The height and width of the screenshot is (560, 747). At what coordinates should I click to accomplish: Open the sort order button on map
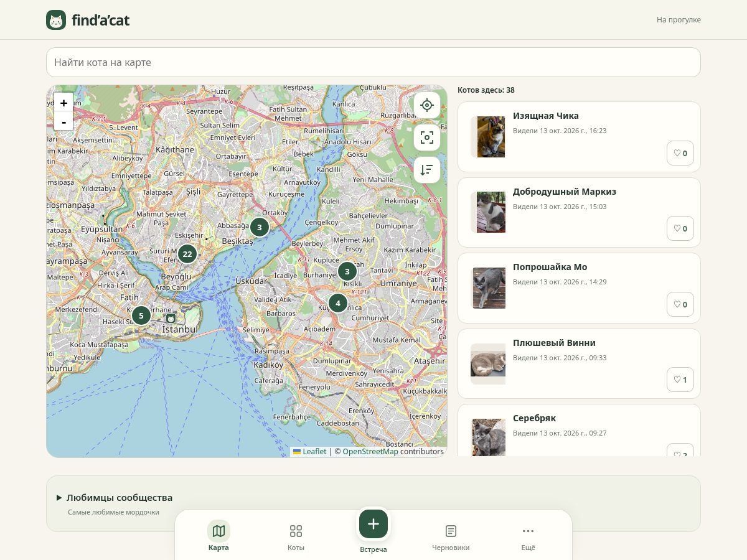(427, 170)
